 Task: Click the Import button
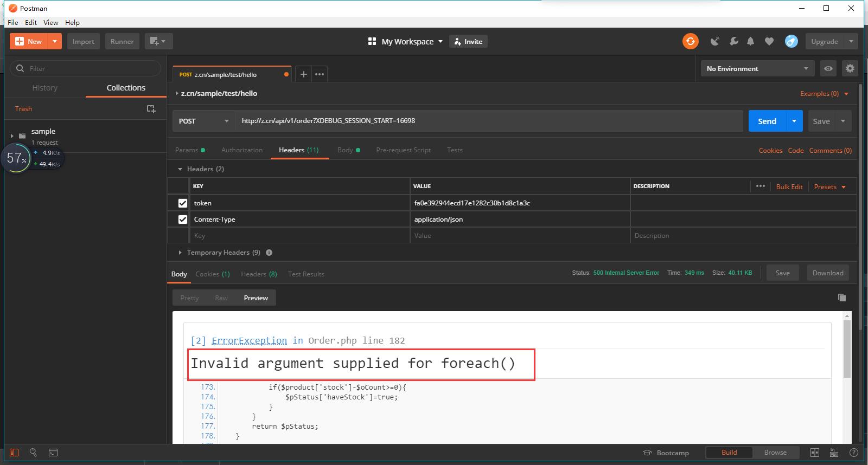(x=84, y=41)
